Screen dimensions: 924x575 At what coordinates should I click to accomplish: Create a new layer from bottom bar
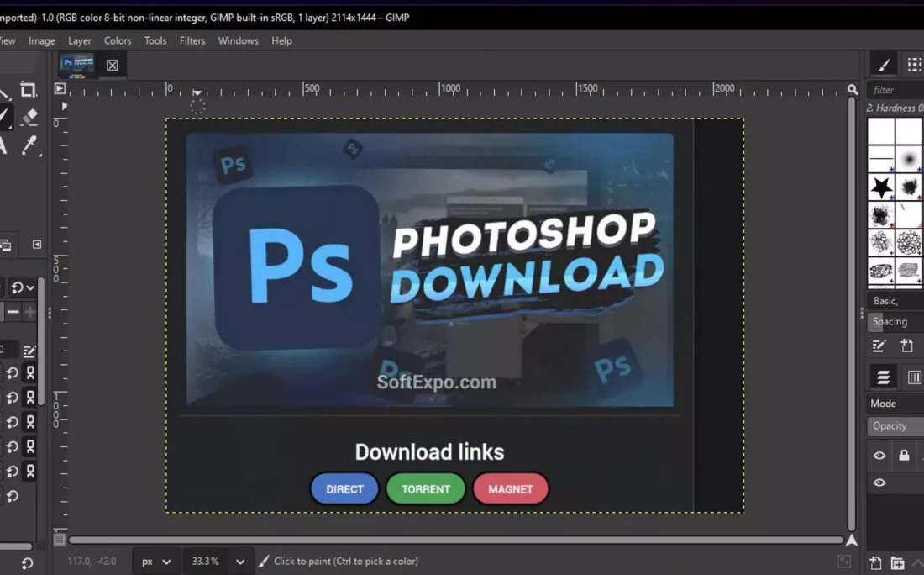(x=875, y=563)
